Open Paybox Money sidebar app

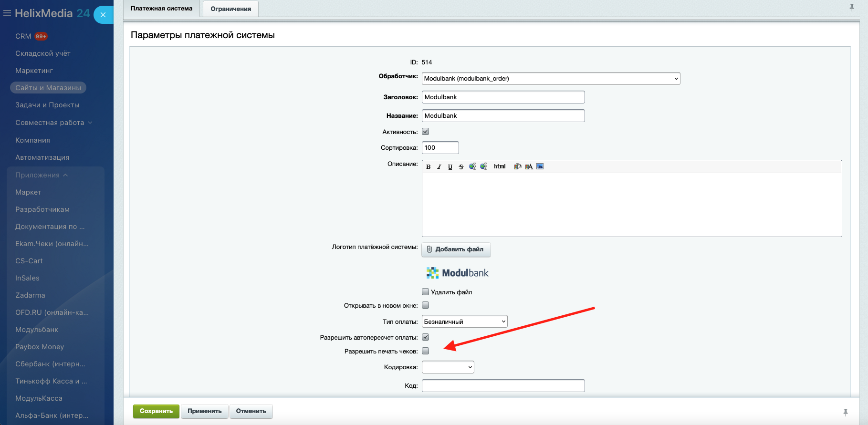pyautogui.click(x=40, y=347)
